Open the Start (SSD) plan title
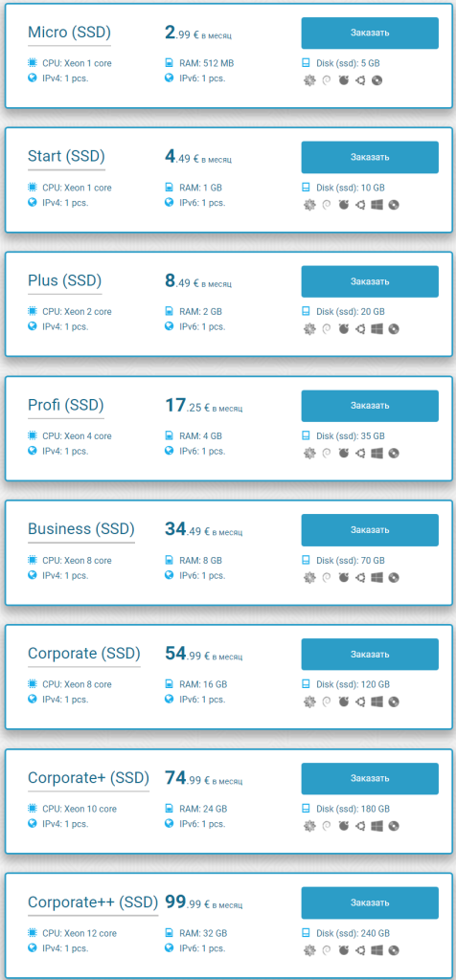Image resolution: width=456 pixels, height=980 pixels. tap(66, 156)
